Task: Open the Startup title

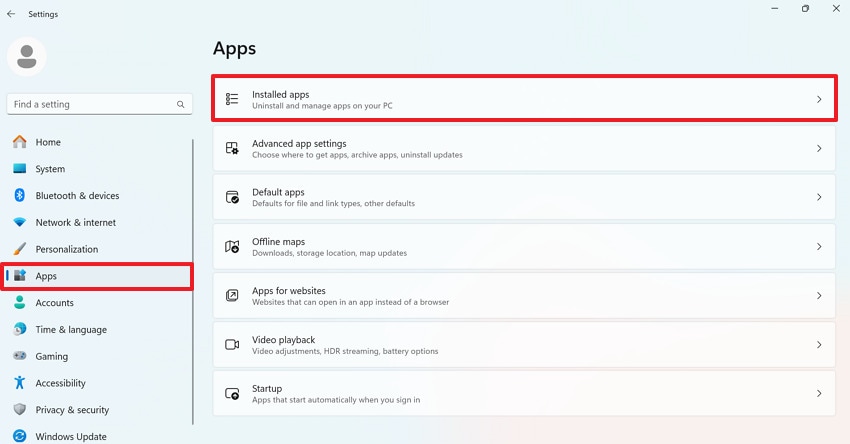Action: click(x=267, y=388)
